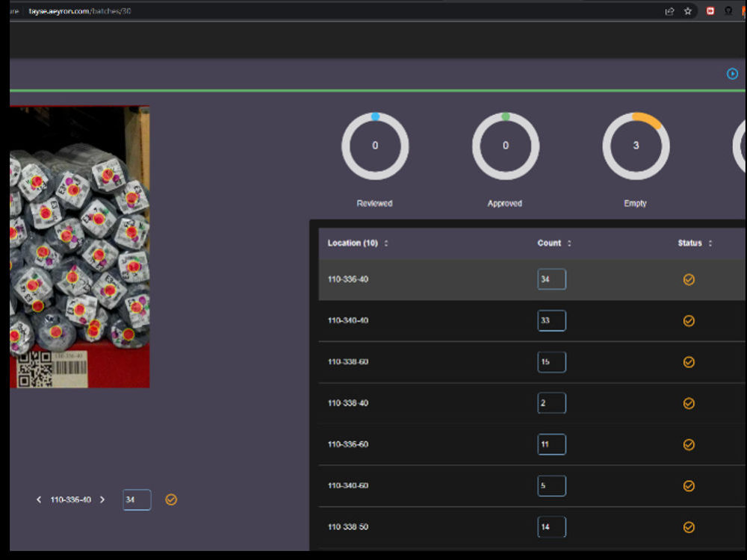
Task: Click location label 110-336-40 below the image
Action: point(70,500)
